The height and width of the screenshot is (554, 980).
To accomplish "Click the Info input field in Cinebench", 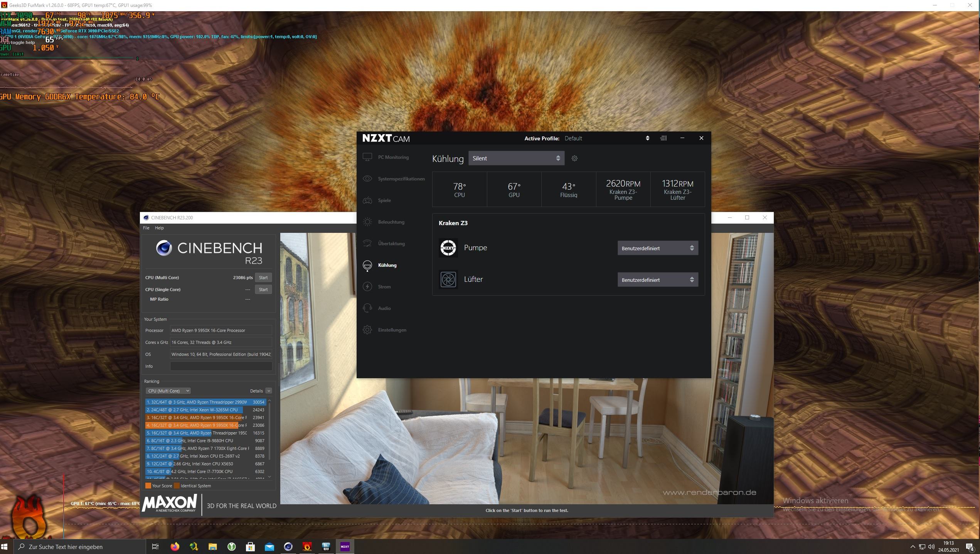I will [x=221, y=366].
